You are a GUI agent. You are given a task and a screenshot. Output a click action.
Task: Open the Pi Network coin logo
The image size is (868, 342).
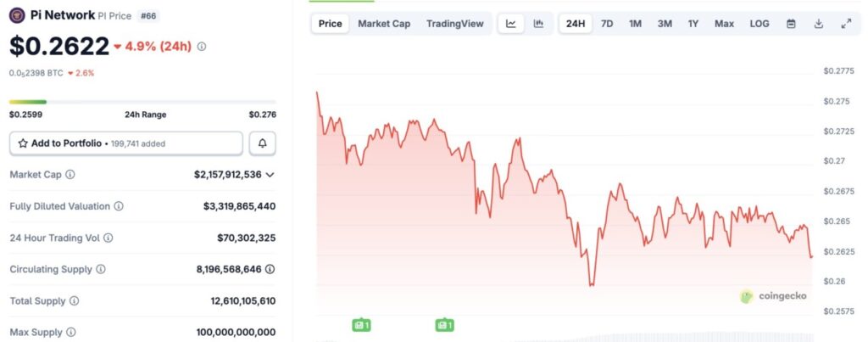(x=17, y=14)
